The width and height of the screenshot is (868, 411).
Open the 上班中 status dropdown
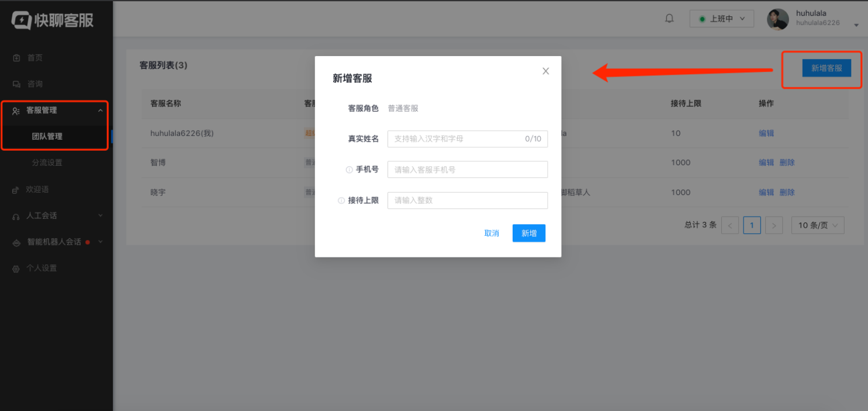pyautogui.click(x=722, y=18)
